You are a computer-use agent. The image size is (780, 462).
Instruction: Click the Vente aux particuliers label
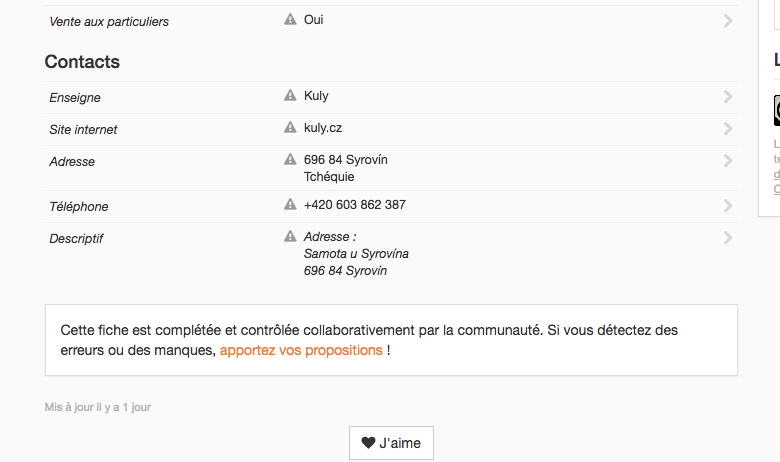tap(109, 22)
